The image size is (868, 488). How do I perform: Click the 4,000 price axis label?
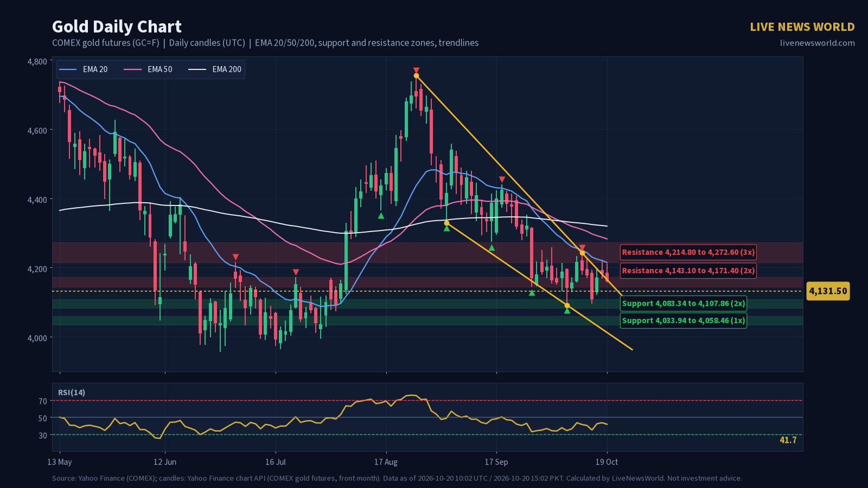click(x=37, y=338)
